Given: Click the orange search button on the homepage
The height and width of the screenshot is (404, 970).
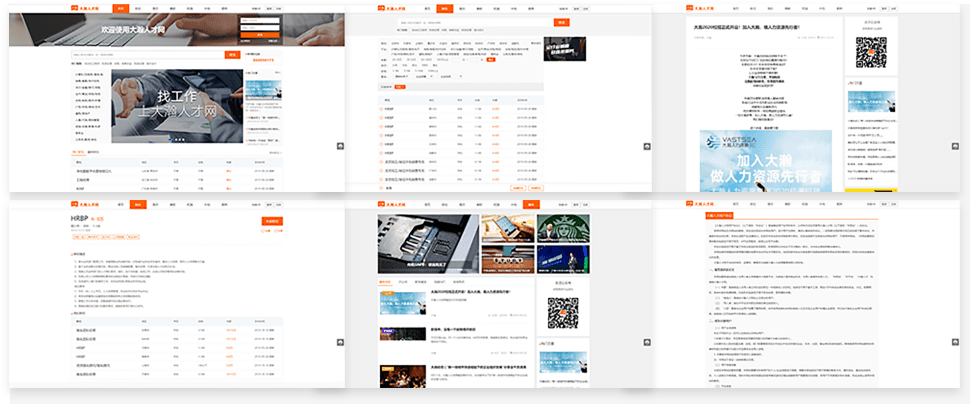Looking at the screenshot, I should [233, 54].
